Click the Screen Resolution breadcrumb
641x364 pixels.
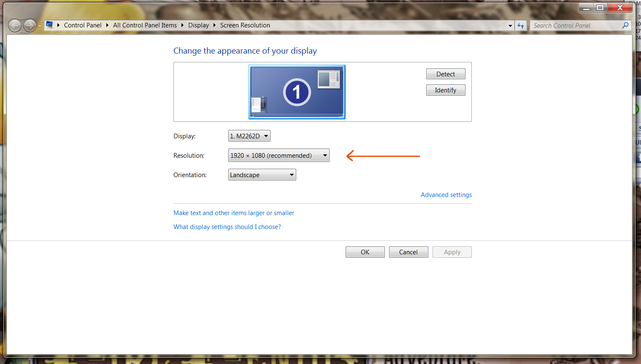[x=245, y=25]
